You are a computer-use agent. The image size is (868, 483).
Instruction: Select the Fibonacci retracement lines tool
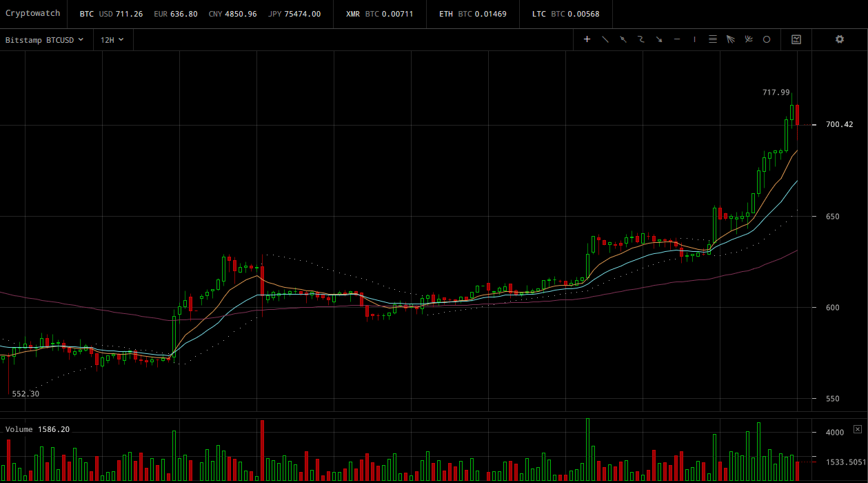click(x=713, y=39)
